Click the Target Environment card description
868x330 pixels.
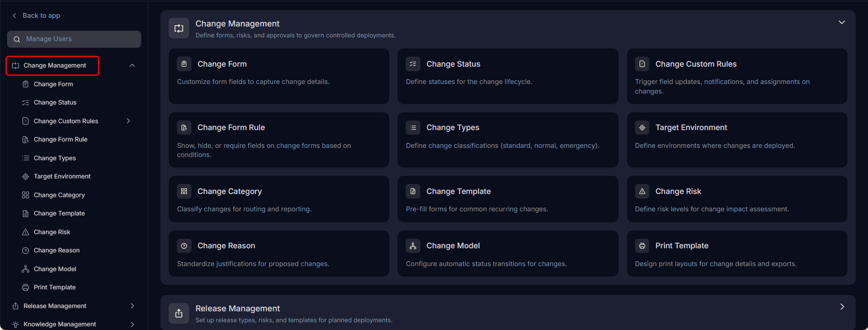tap(715, 146)
